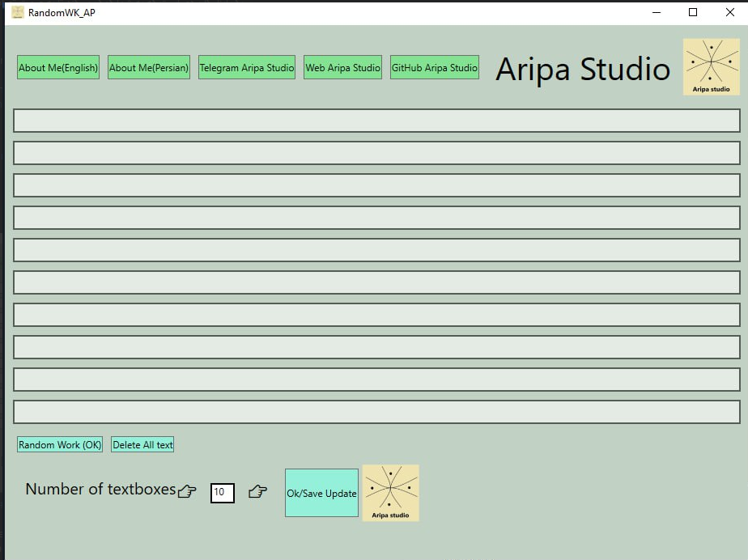Maximize the RandomWK_AP window
This screenshot has width=748, height=560.
(x=693, y=12)
